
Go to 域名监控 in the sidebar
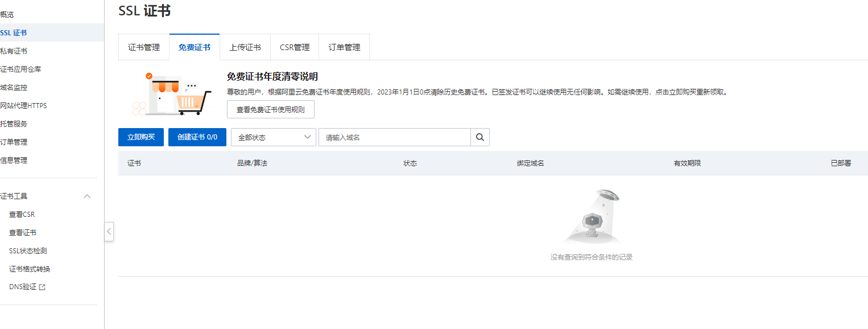coord(14,88)
